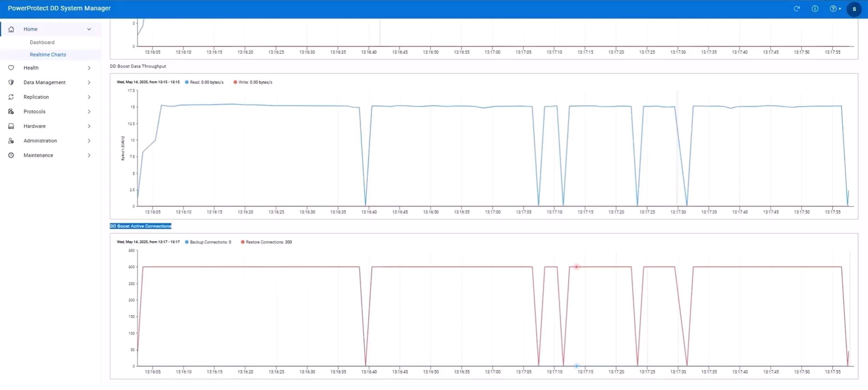Image resolution: width=868 pixels, height=390 pixels.
Task: Click the Maintenance clock icon
Action: [x=11, y=155]
